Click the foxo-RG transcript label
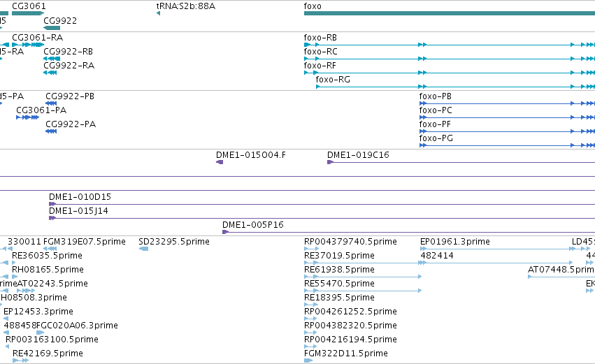 click(333, 80)
